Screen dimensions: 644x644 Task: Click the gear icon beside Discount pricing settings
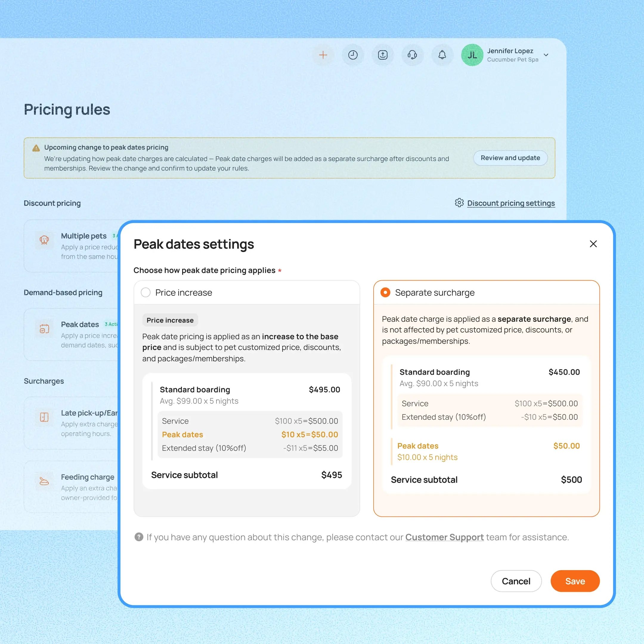coord(459,203)
